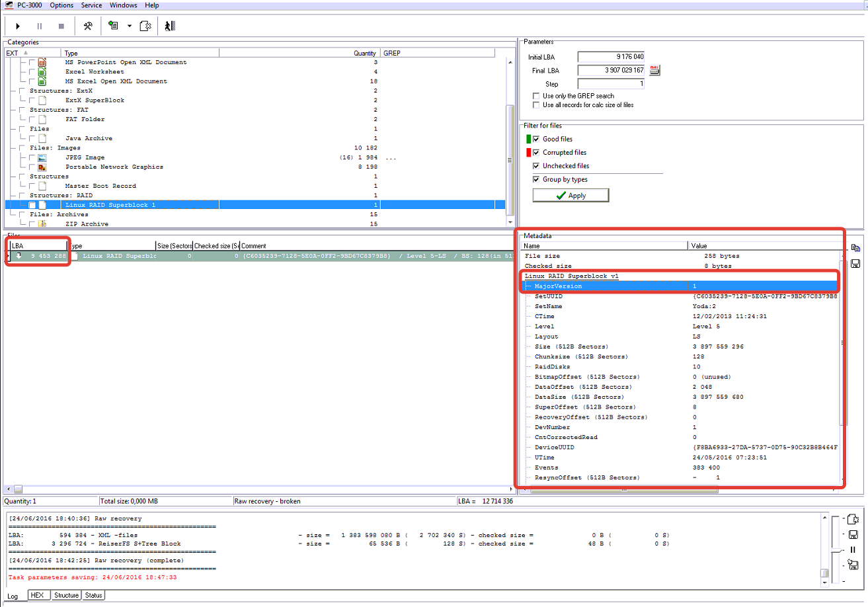Image resolution: width=868 pixels, height=607 pixels.
Task: Click the MS PowerPoint Open XML Document icon
Action: coord(42,62)
